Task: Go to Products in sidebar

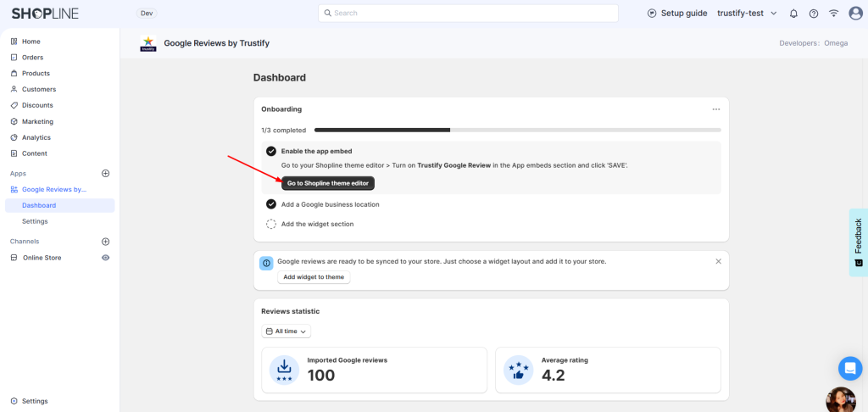Action: pyautogui.click(x=36, y=73)
